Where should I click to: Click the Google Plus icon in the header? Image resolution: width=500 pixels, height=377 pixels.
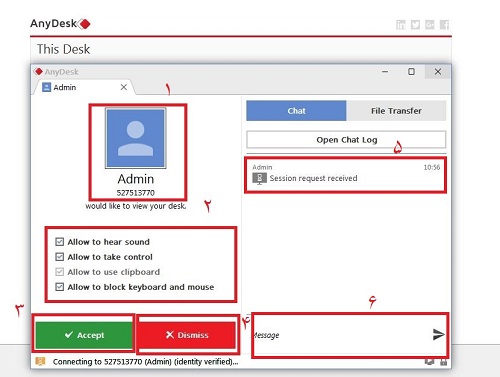430,25
